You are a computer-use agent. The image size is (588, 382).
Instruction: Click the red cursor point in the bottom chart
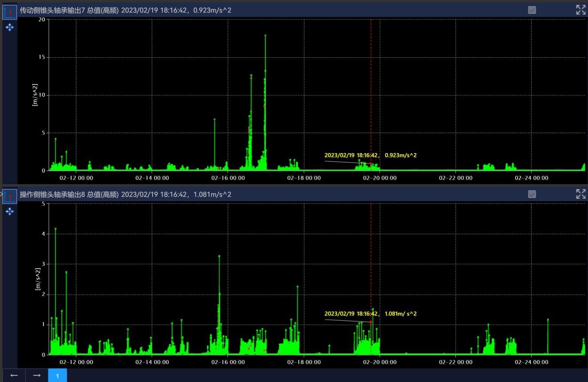coord(371,322)
